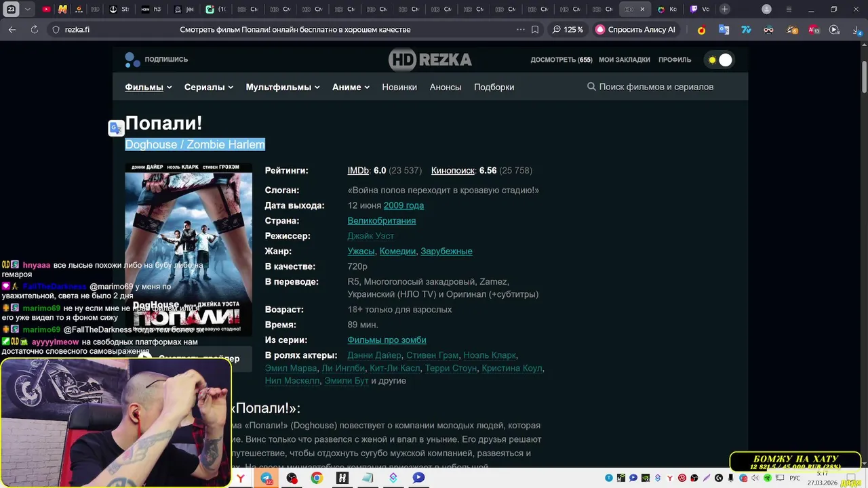Click Спросить Алису AI button
Image resolution: width=868 pixels, height=488 pixels.
pyautogui.click(x=636, y=30)
